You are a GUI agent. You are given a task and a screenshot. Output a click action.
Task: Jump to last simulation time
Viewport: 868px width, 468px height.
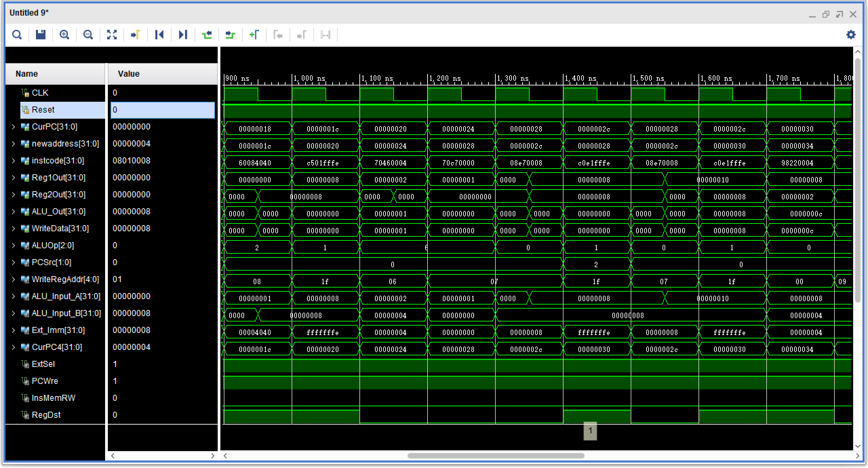coord(183,35)
